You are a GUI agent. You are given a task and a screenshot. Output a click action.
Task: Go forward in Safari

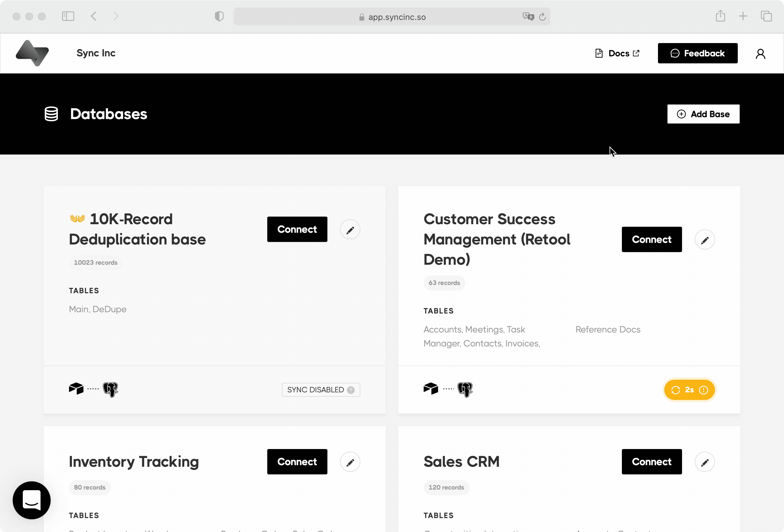[116, 16]
